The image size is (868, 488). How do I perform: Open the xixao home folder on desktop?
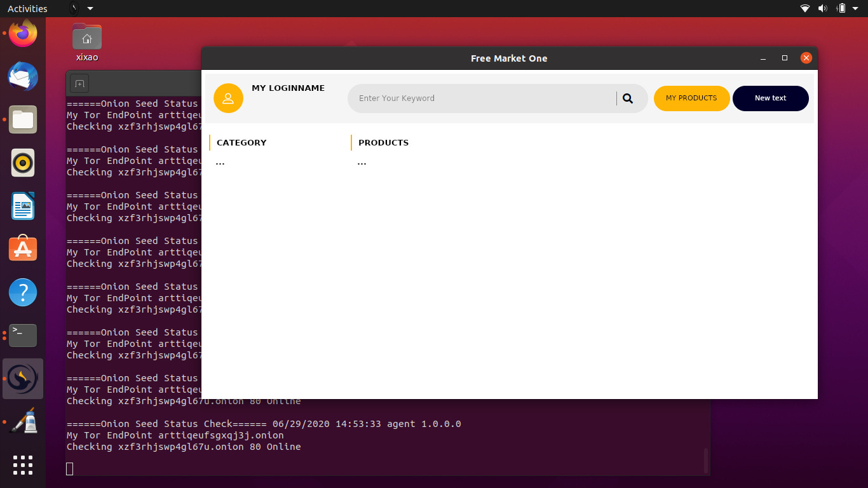pyautogui.click(x=87, y=42)
